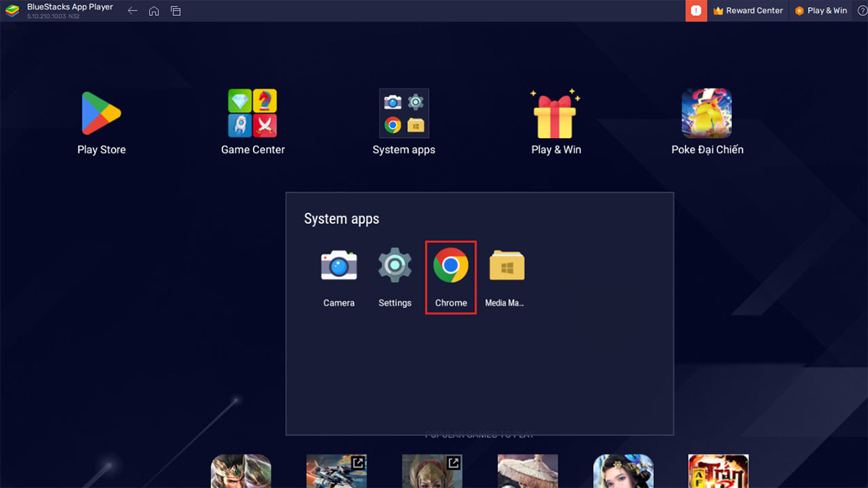Open Reward Center

coord(748,11)
